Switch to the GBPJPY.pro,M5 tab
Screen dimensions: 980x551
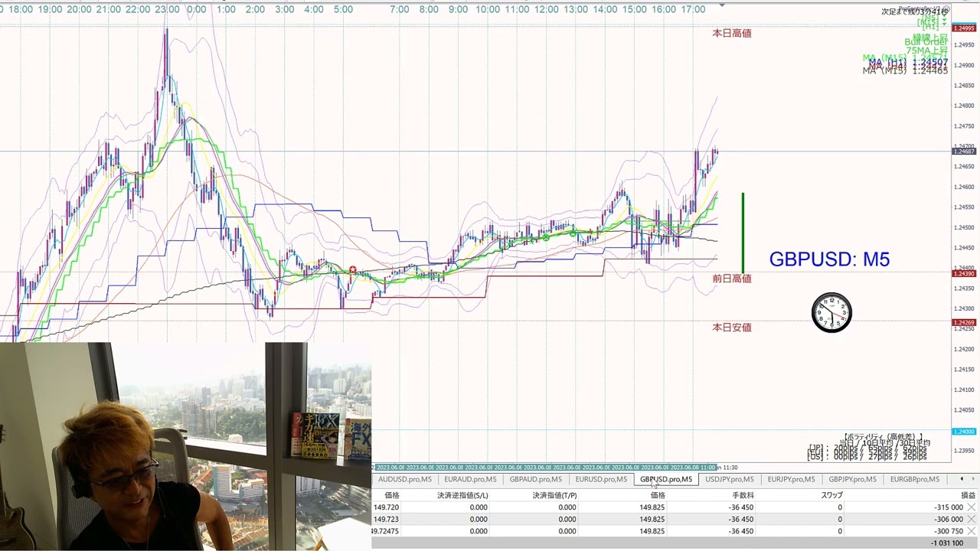[x=852, y=480]
